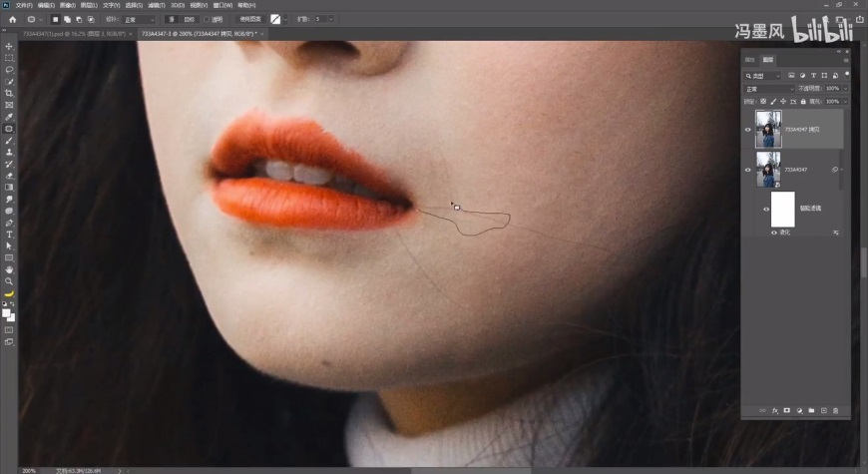Click the banana edit toolbar icon

click(9, 293)
